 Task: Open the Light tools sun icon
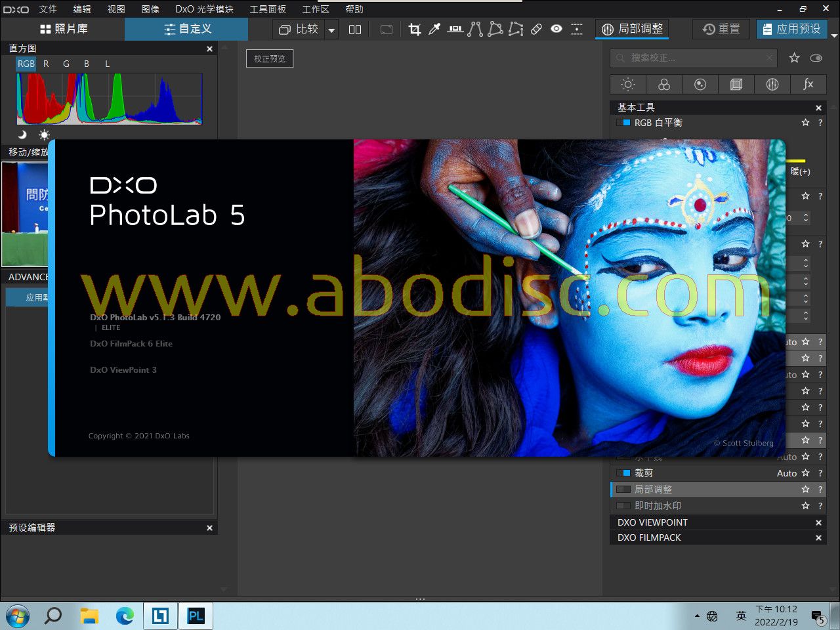click(628, 84)
